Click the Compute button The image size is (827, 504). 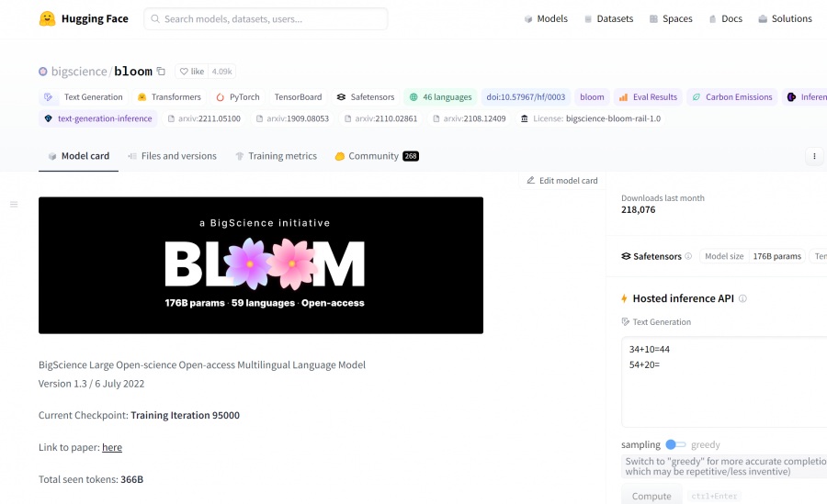[651, 496]
